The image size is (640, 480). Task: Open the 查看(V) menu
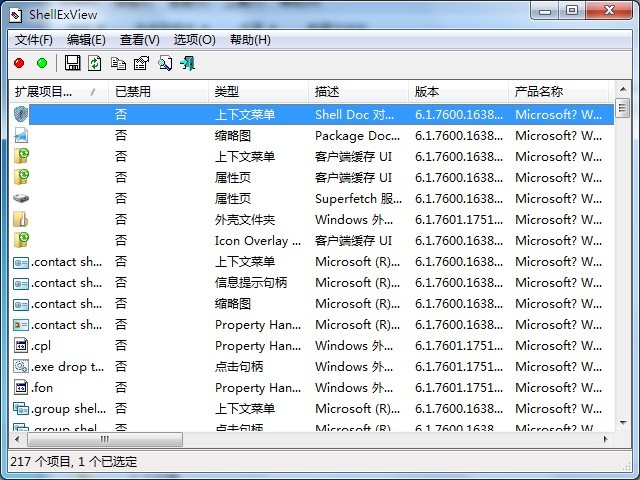coord(139,40)
